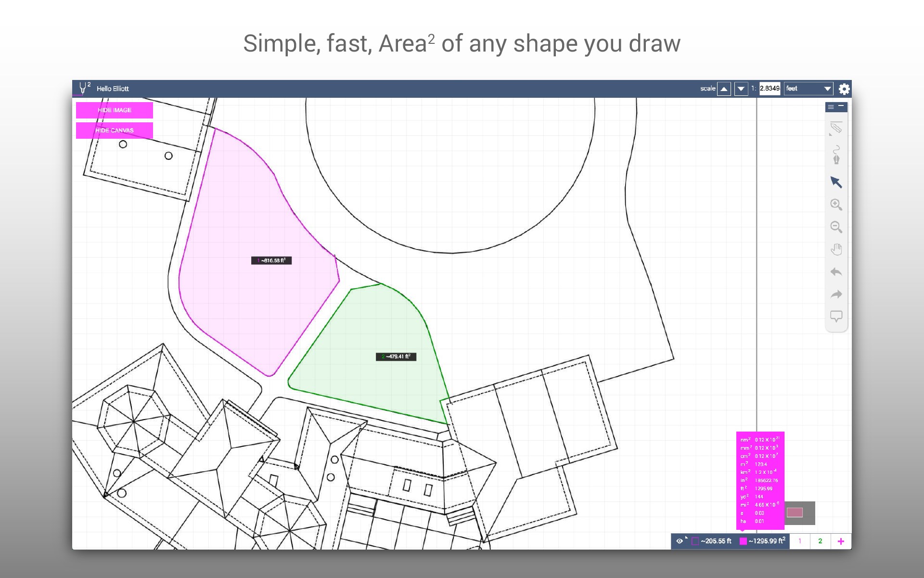Open the feet units dropdown
The width and height of the screenshot is (924, 578).
click(808, 89)
